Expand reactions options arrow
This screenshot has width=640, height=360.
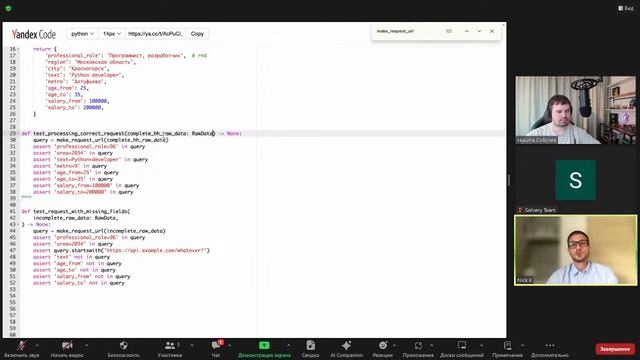click(394, 345)
